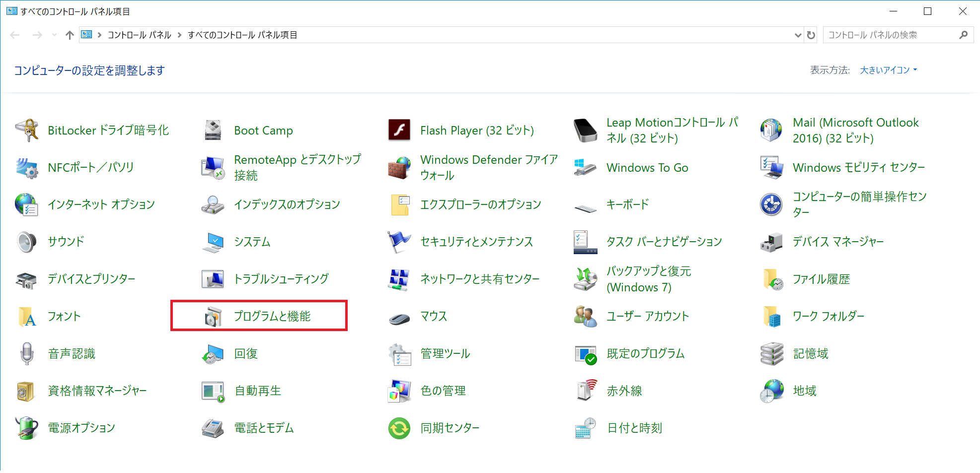980x473 pixels.
Task: Open the 赤外線 icon
Action: coord(586,391)
